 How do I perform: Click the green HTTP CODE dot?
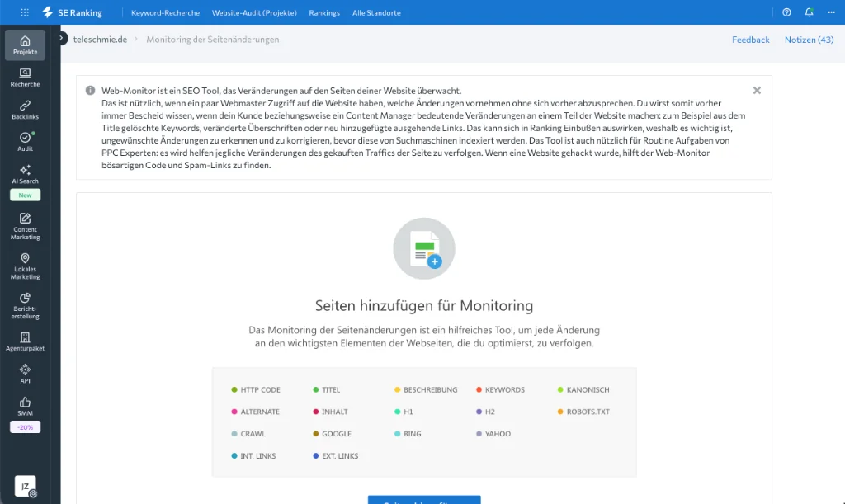coord(234,389)
